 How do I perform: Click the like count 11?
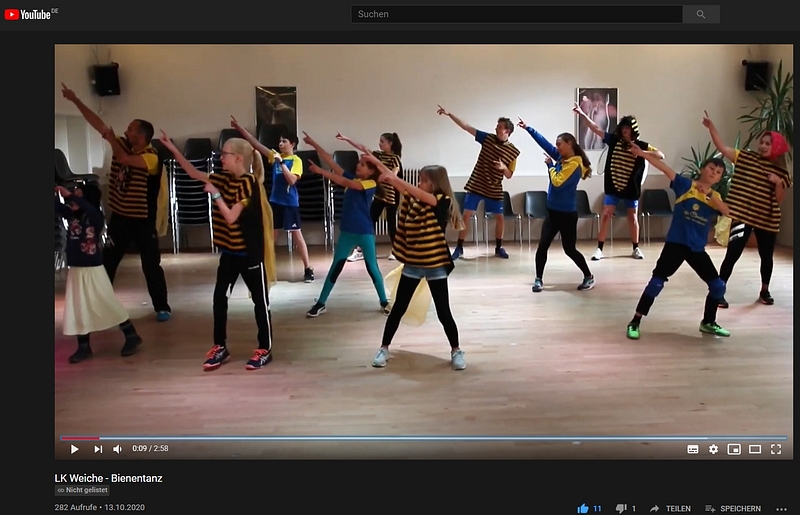(x=597, y=508)
